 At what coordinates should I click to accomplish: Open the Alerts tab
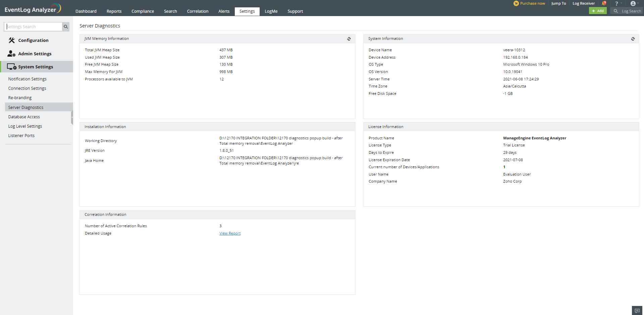click(x=224, y=11)
